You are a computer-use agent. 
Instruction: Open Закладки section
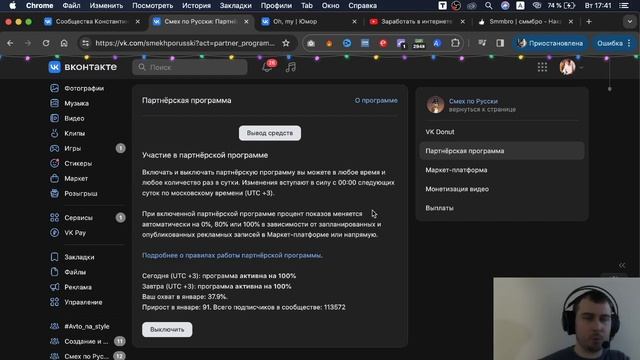click(79, 257)
